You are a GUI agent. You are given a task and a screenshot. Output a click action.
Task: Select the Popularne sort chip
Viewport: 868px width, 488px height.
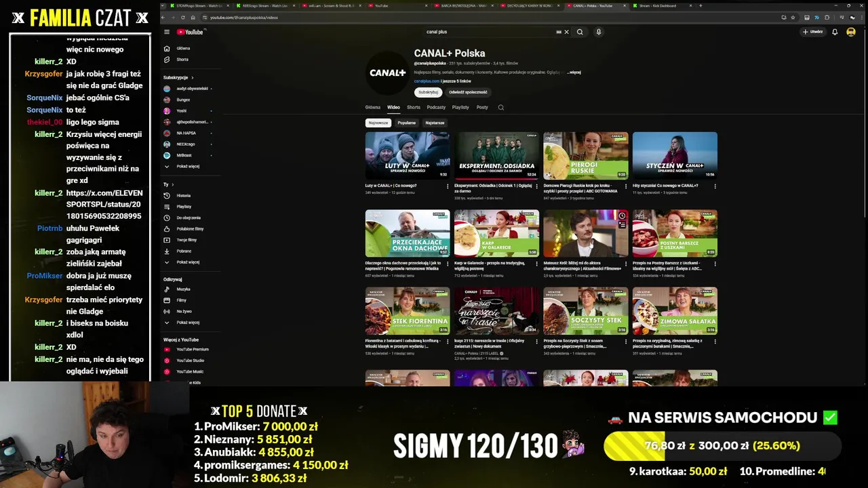click(407, 123)
